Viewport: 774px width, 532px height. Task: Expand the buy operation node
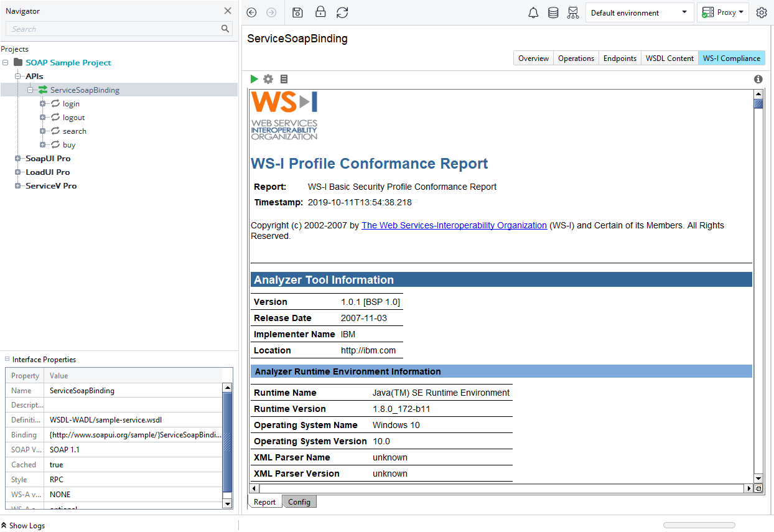43,144
